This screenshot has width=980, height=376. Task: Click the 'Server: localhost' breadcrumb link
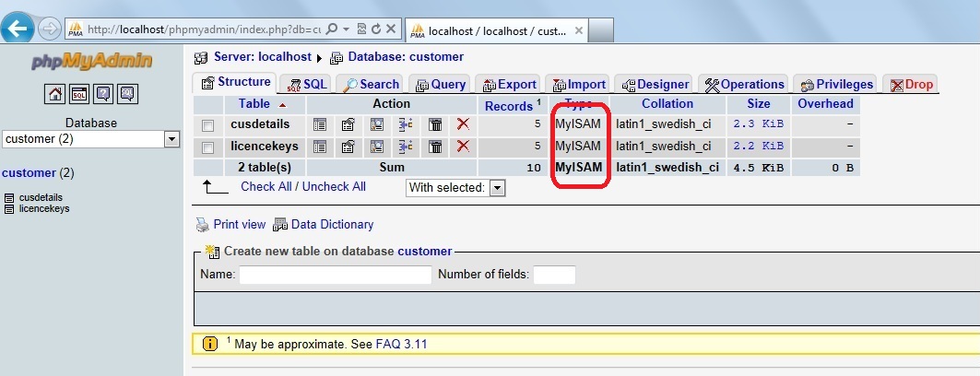(x=263, y=57)
